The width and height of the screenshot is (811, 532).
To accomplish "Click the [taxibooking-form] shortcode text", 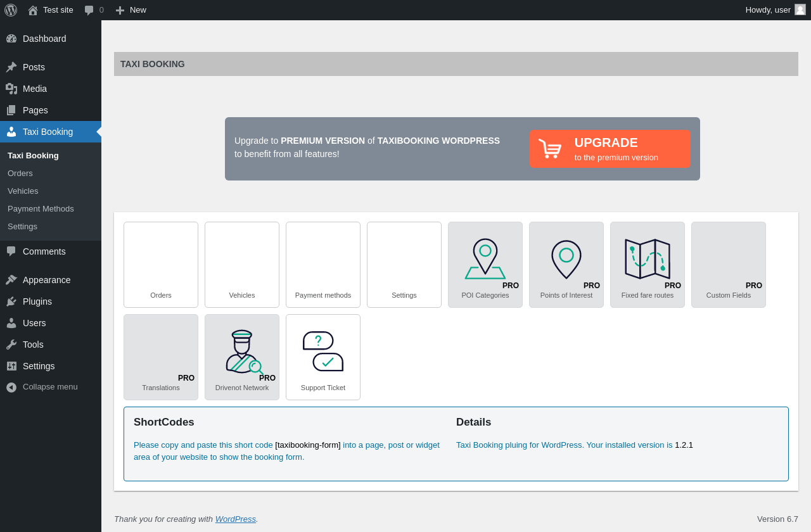I will click(x=308, y=445).
